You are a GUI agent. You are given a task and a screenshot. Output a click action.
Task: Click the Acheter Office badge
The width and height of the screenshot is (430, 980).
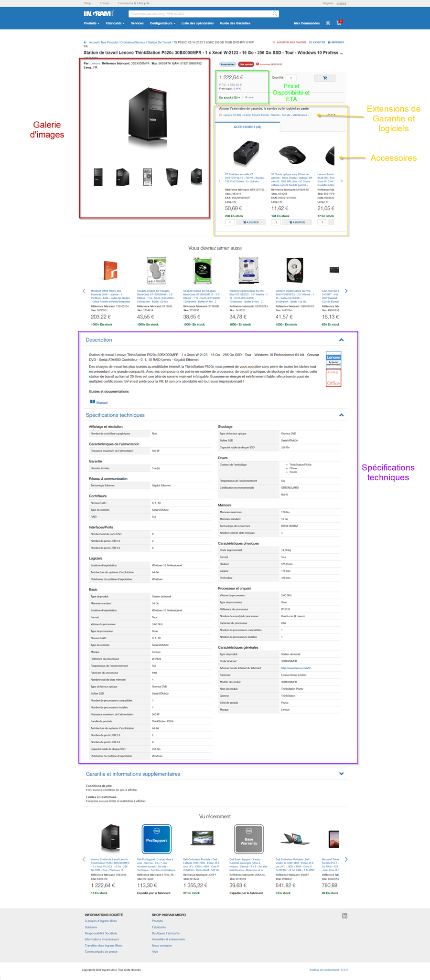tap(333, 378)
